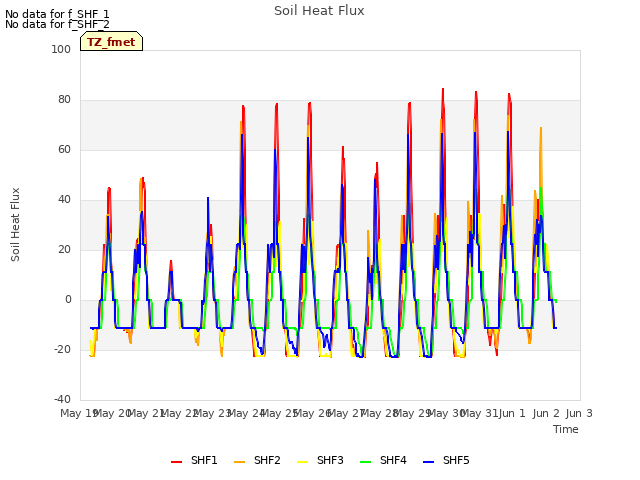Click the 'No data for f_SHF_1' message

pos(57,14)
